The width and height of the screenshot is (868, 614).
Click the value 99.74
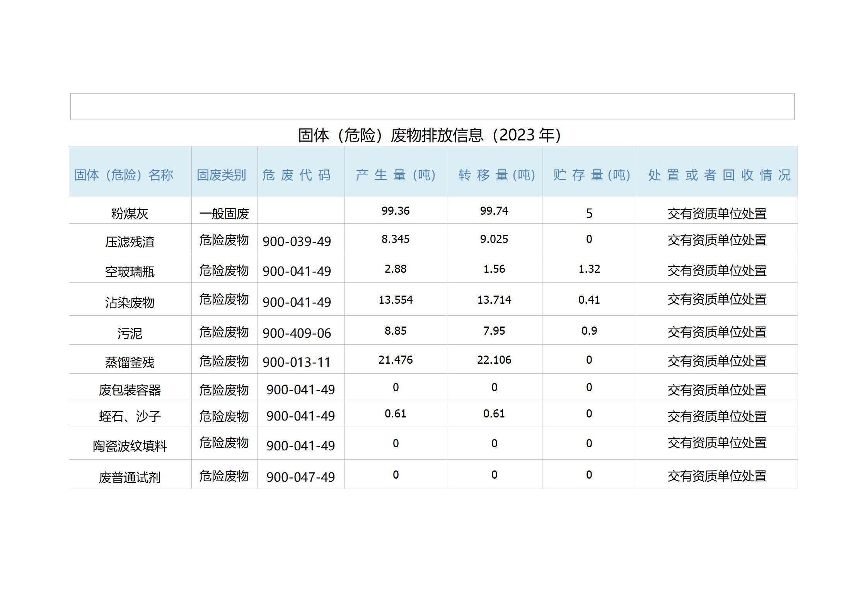494,211
